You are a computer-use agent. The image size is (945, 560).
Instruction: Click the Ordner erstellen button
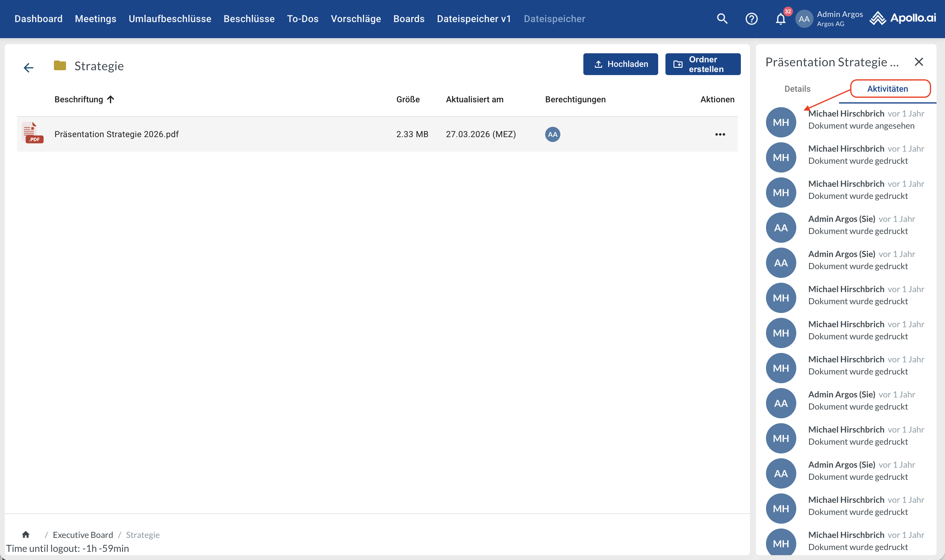coord(703,64)
